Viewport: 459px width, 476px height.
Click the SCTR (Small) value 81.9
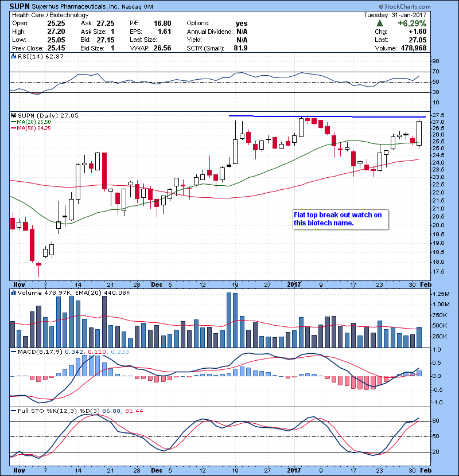pyautogui.click(x=240, y=48)
